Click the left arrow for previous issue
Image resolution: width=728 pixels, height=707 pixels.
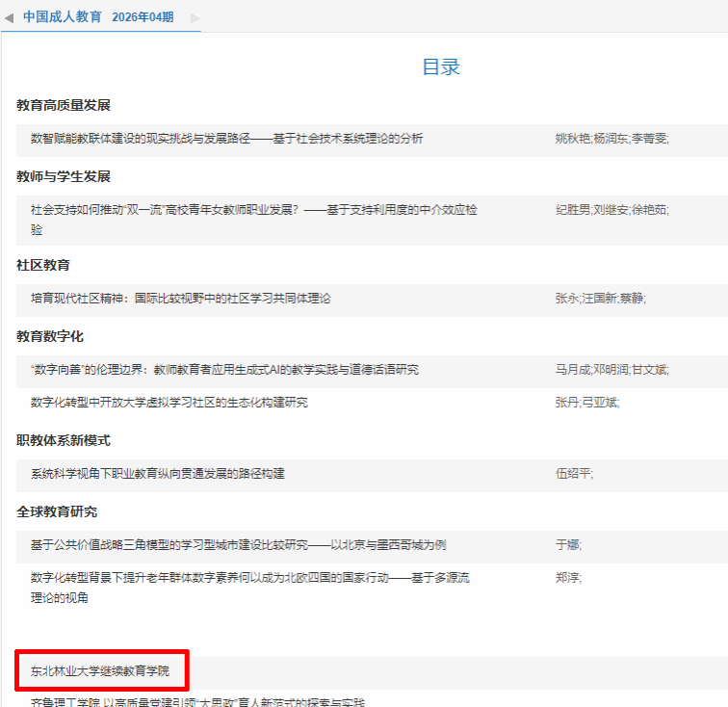point(9,17)
